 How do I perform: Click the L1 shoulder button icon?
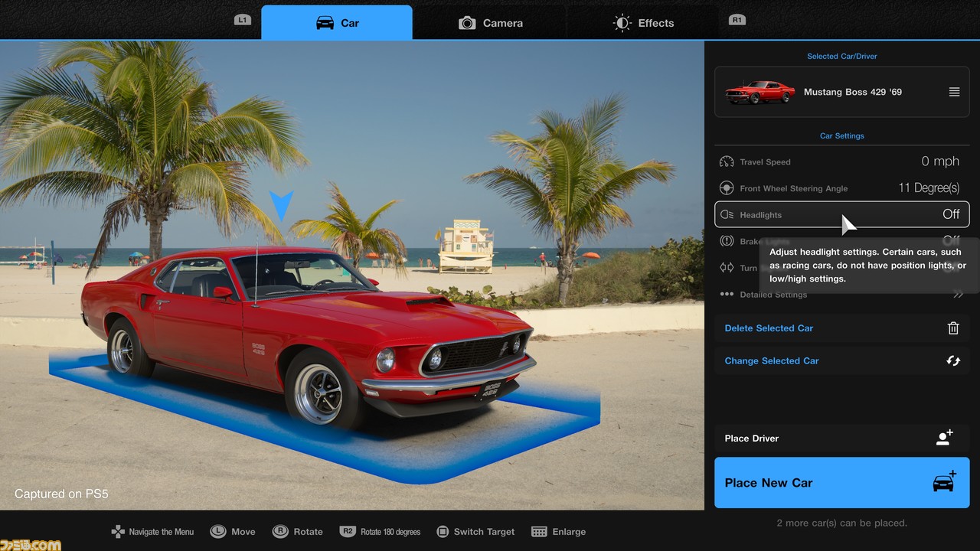243,20
